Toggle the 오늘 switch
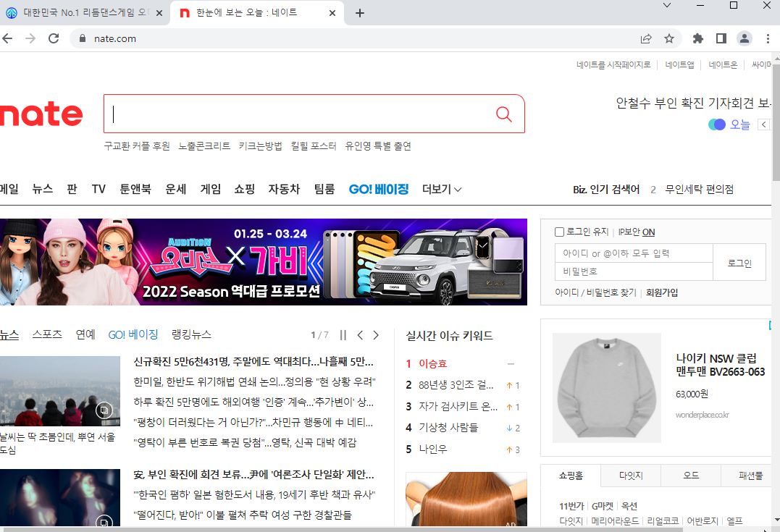780x532 pixels. pos(717,124)
